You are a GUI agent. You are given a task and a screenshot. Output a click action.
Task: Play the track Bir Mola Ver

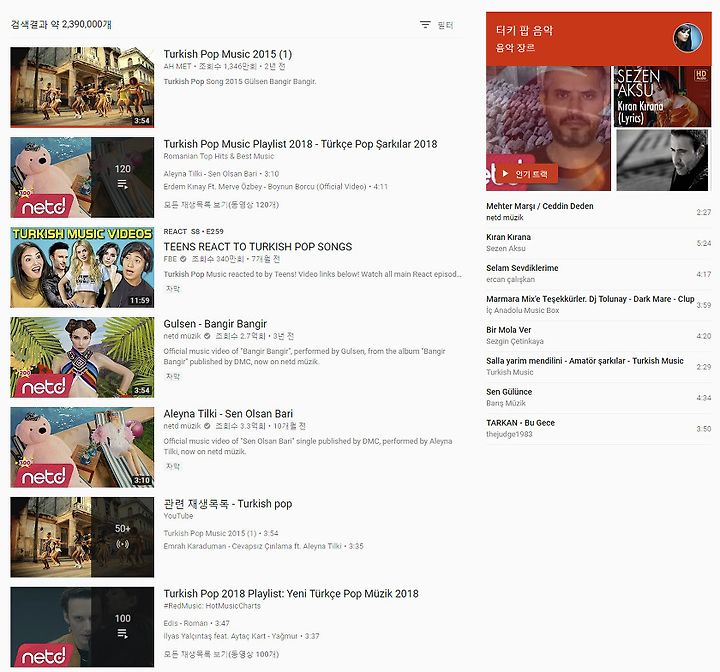pyautogui.click(x=599, y=335)
